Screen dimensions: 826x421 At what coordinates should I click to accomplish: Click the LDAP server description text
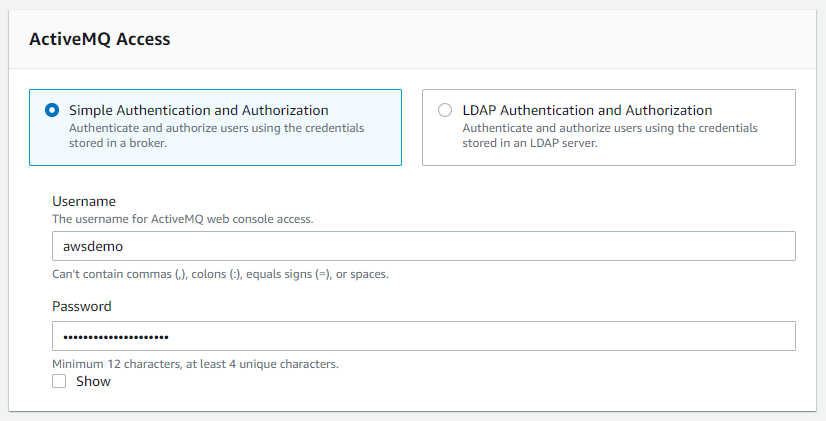point(610,135)
